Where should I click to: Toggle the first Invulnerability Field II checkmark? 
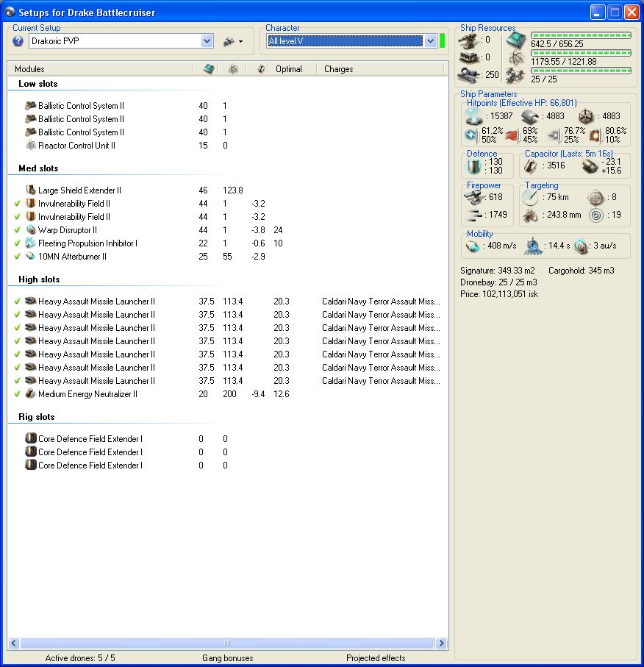click(17, 203)
